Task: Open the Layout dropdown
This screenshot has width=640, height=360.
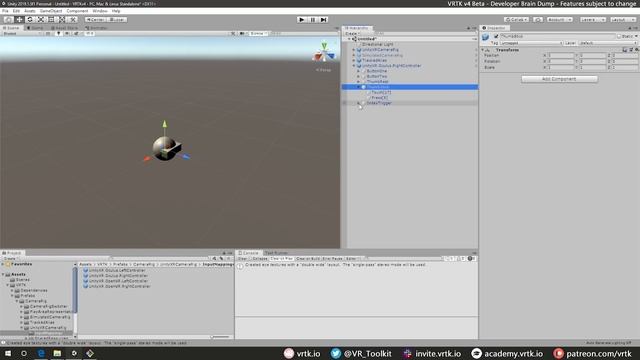Action: pos(623,20)
